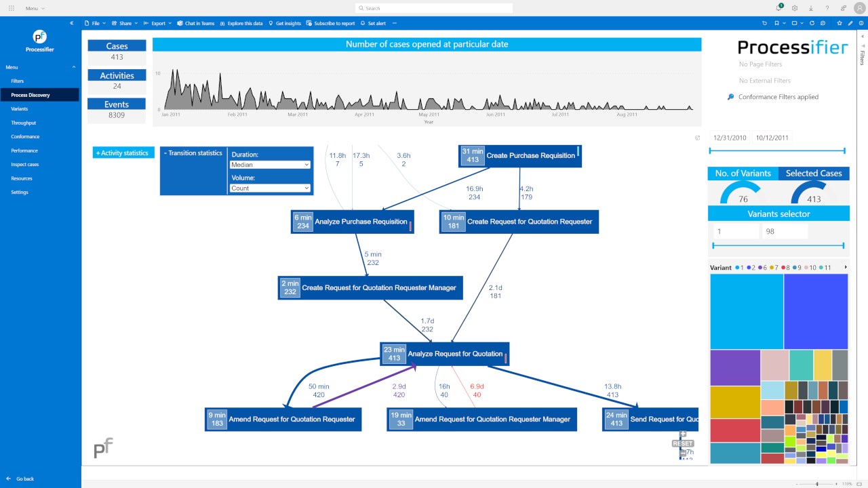868x488 pixels.
Task: Click Chat in Teams
Action: click(196, 23)
